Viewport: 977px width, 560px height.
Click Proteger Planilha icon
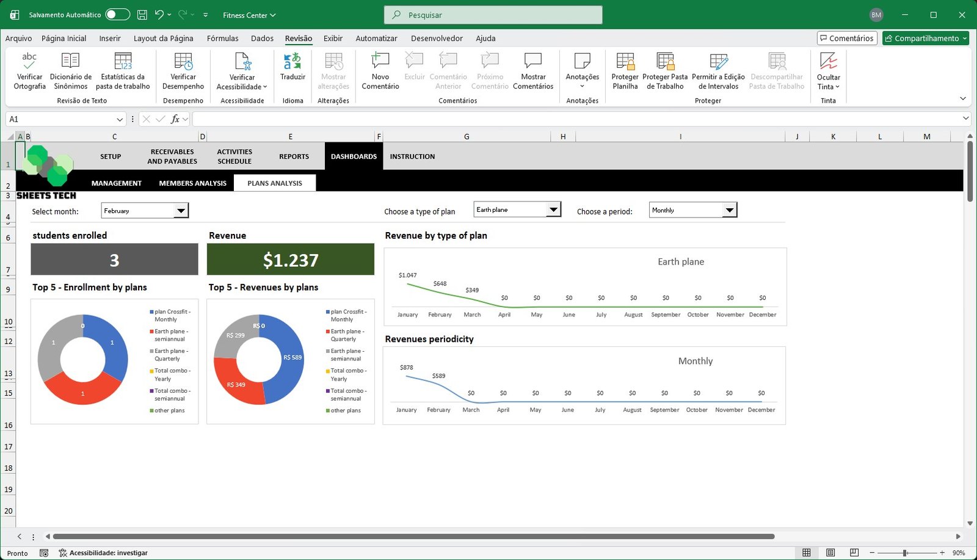point(625,61)
